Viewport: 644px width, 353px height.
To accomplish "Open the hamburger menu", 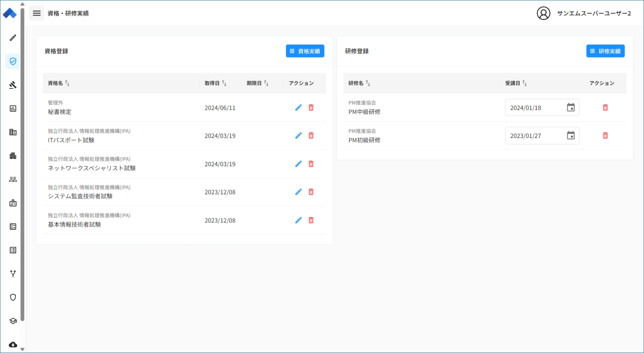I will [37, 13].
